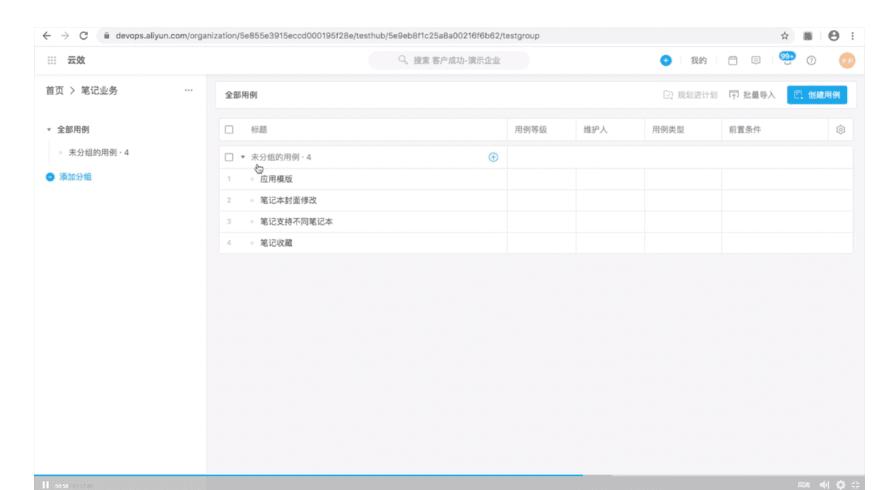The height and width of the screenshot is (490, 874).
Task: Open the sidebar three-dot more menu
Action: click(188, 90)
